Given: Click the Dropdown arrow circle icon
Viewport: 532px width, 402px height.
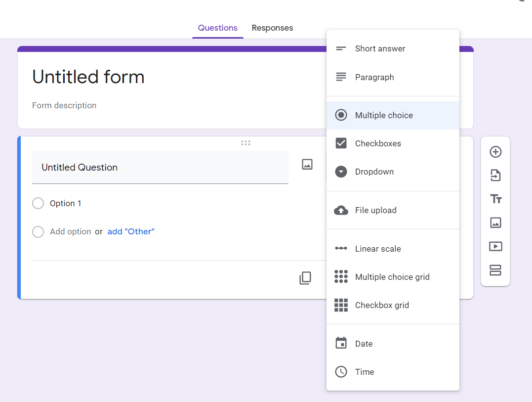Looking at the screenshot, I should 341,172.
